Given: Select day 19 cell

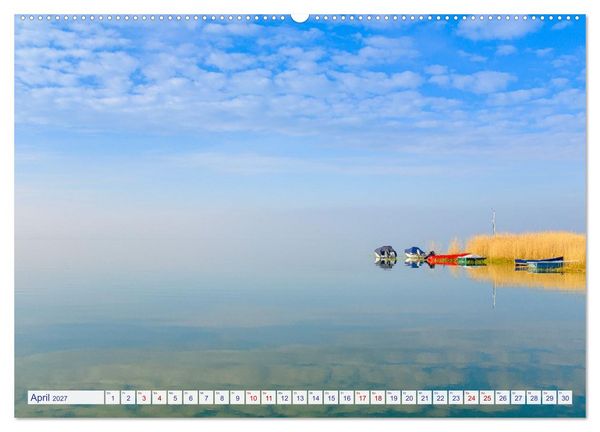Looking at the screenshot, I should [x=393, y=397].
